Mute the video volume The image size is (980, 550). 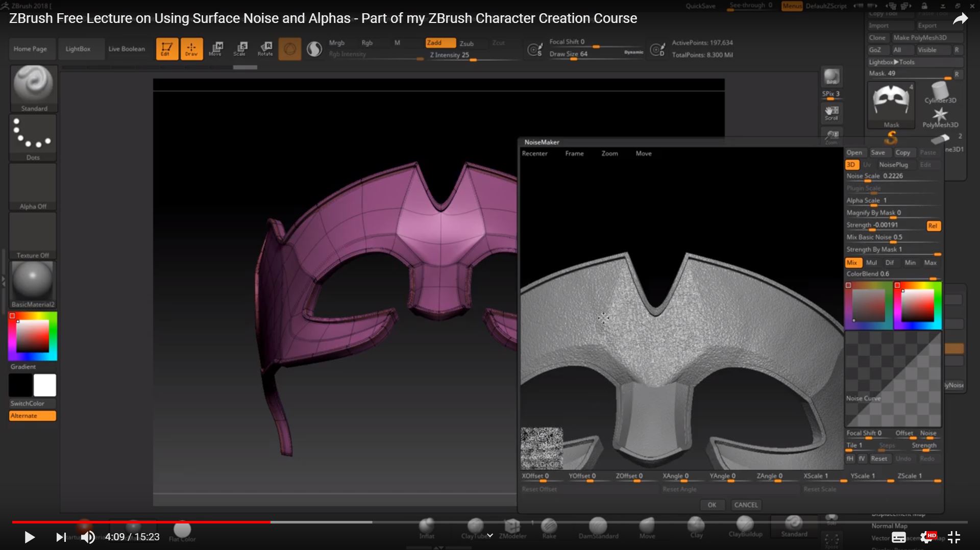(88, 537)
